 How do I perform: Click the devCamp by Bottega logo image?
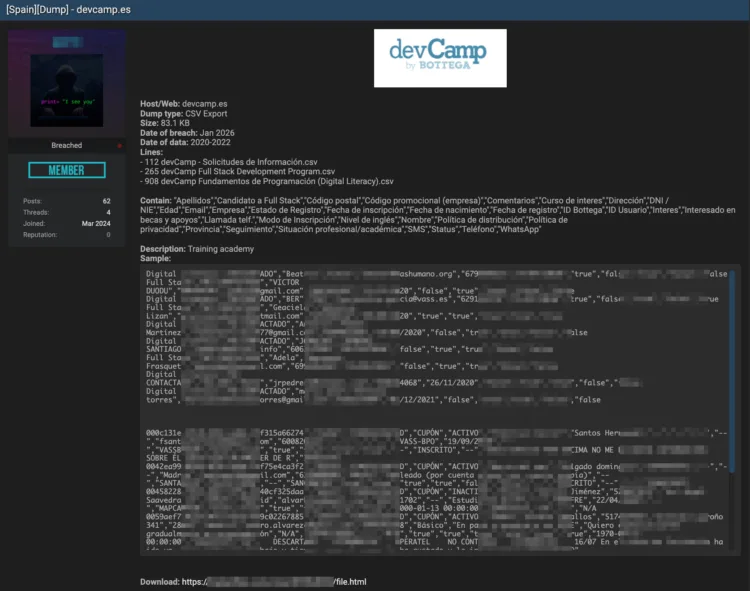440,58
